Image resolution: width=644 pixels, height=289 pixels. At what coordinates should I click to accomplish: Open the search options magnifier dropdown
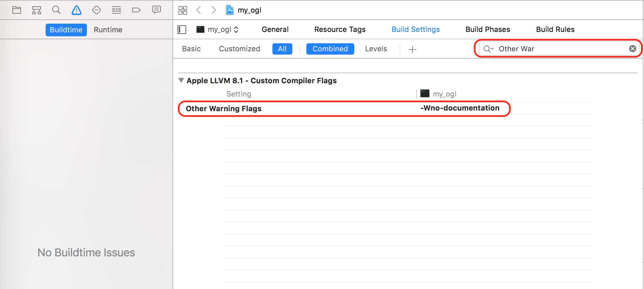(488, 49)
